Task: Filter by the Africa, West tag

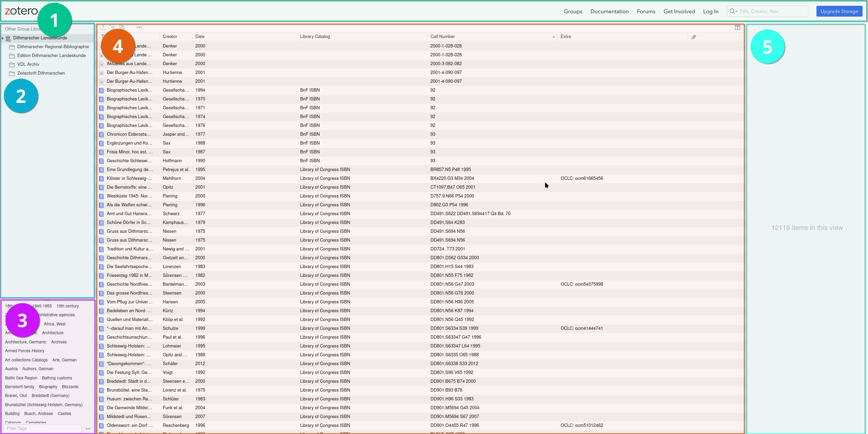Action: pyautogui.click(x=55, y=324)
